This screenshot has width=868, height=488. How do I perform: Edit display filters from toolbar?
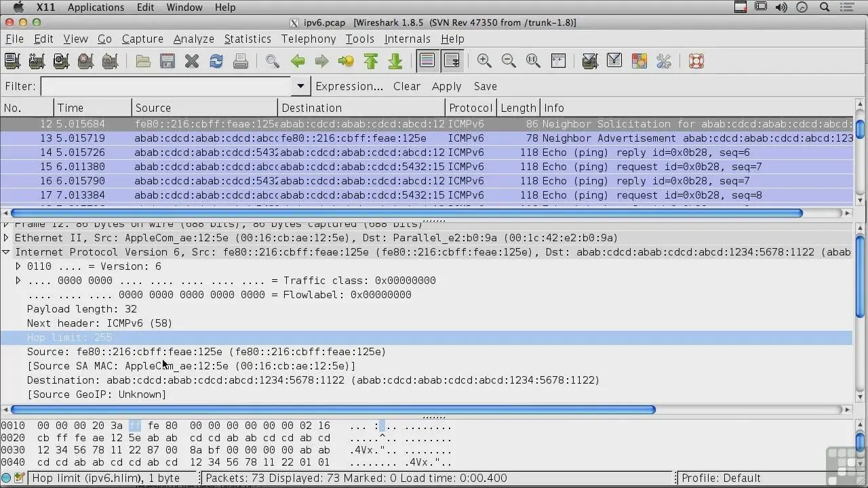pos(614,61)
